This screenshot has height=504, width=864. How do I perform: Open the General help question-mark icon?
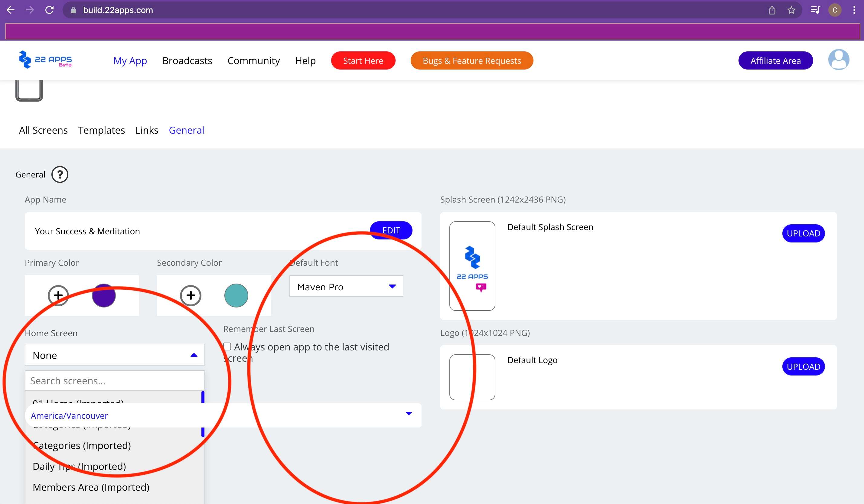point(60,174)
